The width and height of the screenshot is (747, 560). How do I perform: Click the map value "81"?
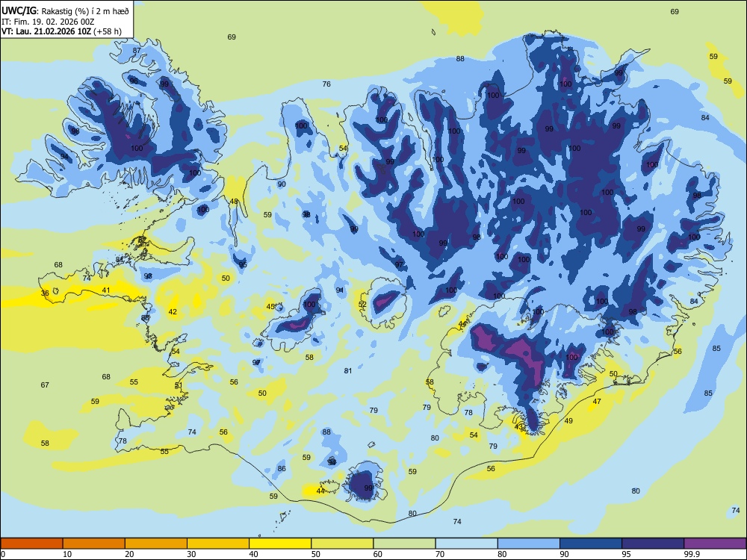click(348, 371)
